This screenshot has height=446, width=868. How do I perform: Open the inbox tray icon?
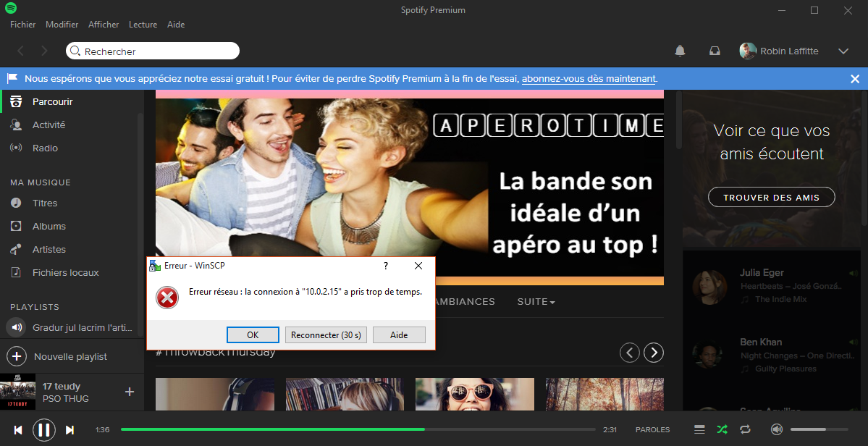coord(715,51)
